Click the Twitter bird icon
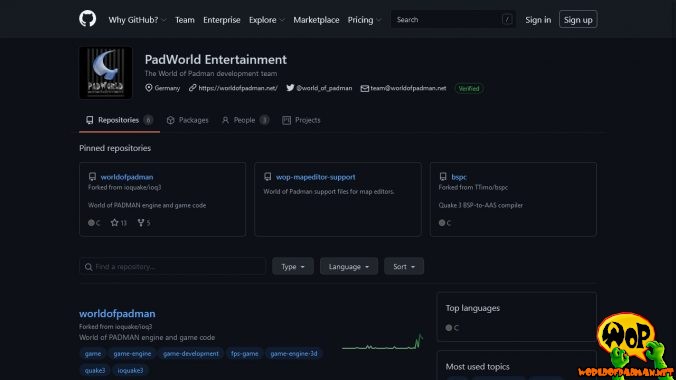Image resolution: width=676 pixels, height=380 pixels. (290, 88)
